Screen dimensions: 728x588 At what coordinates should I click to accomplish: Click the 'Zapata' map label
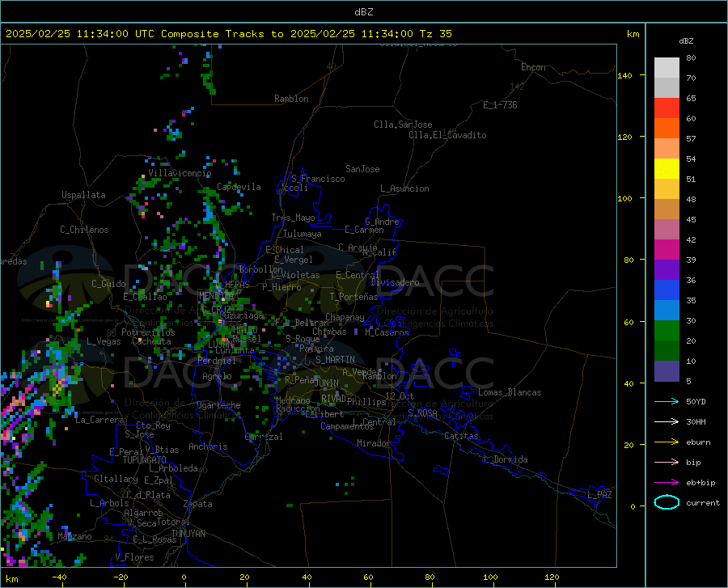pos(198,504)
